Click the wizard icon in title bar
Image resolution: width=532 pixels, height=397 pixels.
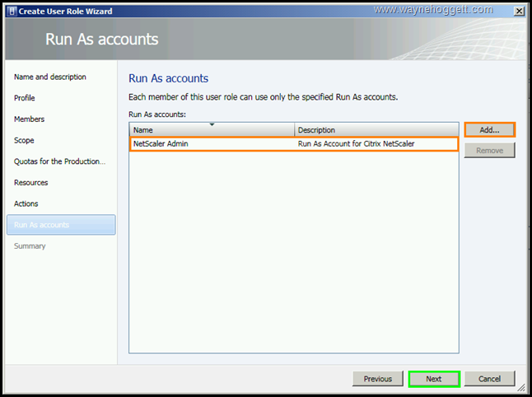pyautogui.click(x=10, y=11)
